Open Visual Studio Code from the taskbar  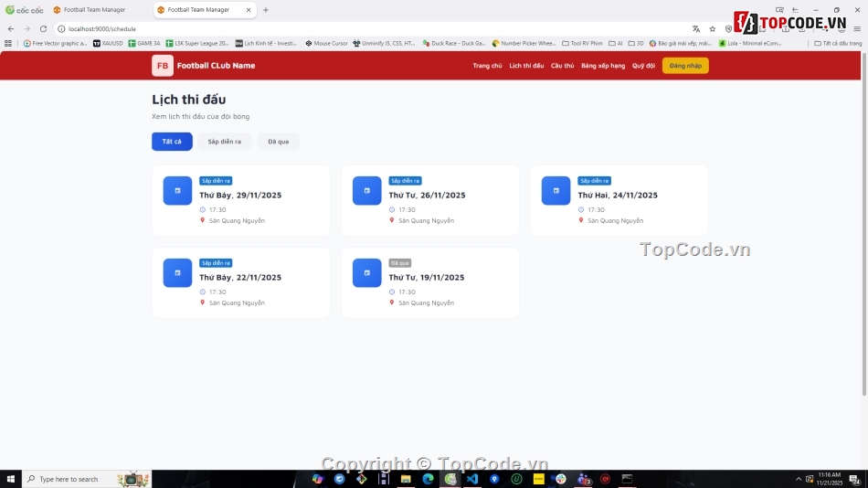[472, 479]
